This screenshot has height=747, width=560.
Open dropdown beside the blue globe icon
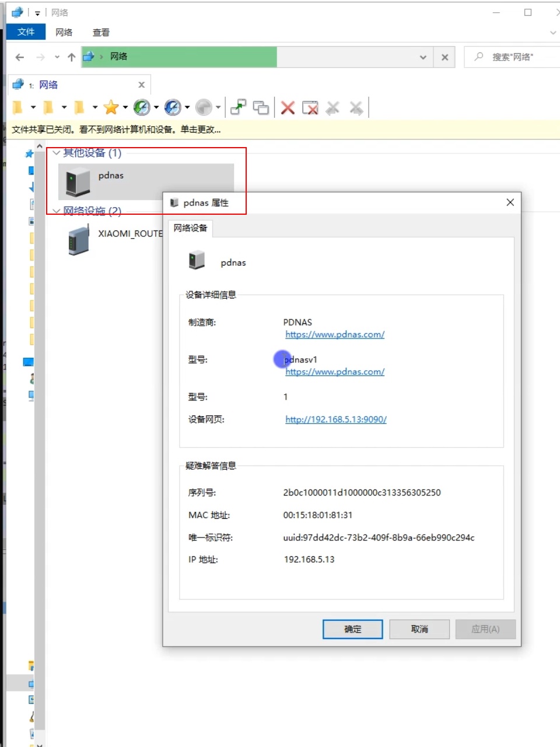[187, 107]
